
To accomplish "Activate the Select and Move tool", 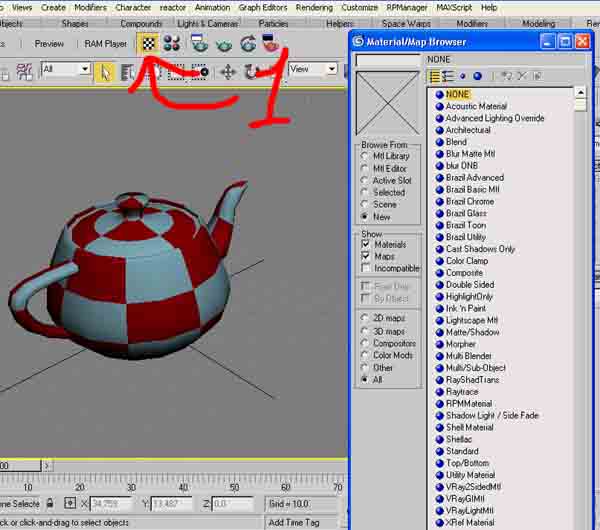I will (x=228, y=72).
